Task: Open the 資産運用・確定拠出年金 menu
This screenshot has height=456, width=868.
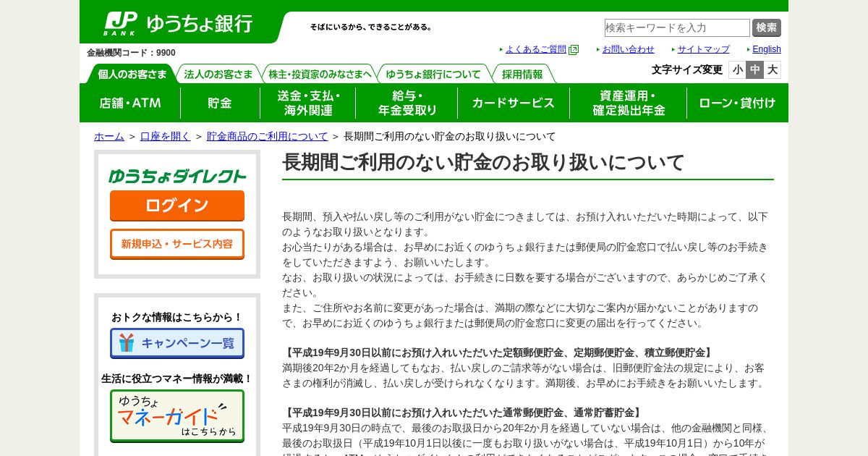Action: tap(629, 103)
